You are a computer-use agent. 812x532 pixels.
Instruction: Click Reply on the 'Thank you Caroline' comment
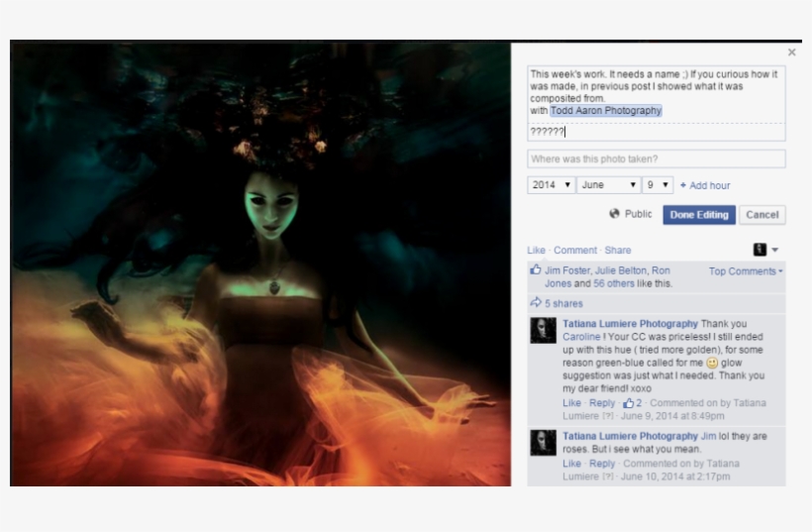pyautogui.click(x=602, y=403)
